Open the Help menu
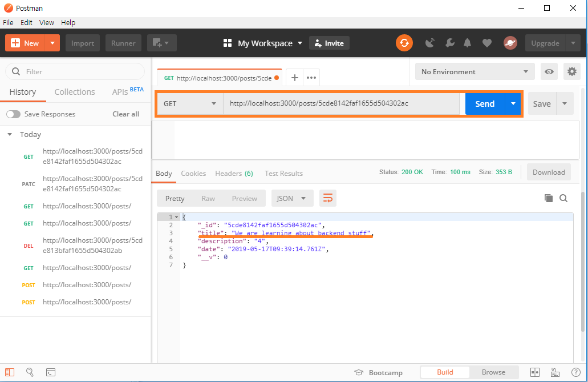Screen dimensions: 588x382 pos(68,22)
